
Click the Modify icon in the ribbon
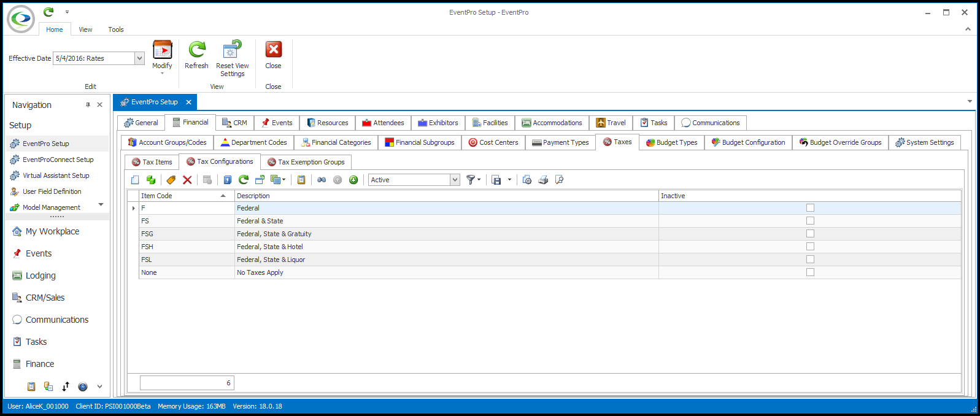click(163, 50)
